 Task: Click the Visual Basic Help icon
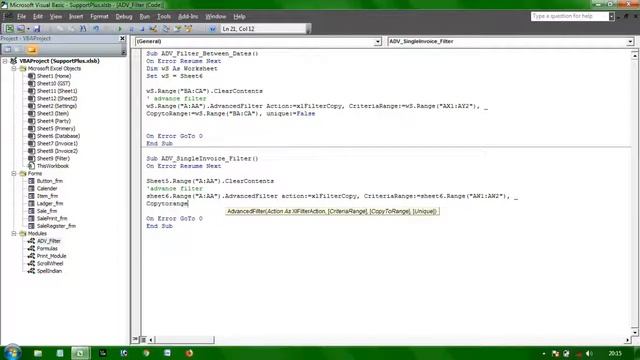[212, 29]
